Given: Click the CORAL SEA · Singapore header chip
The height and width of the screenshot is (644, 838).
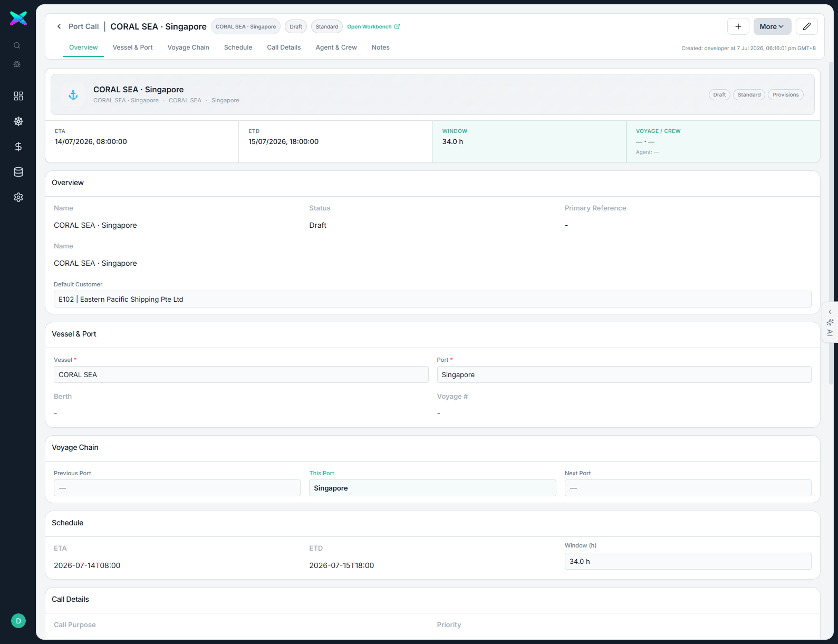Looking at the screenshot, I should tap(246, 26).
